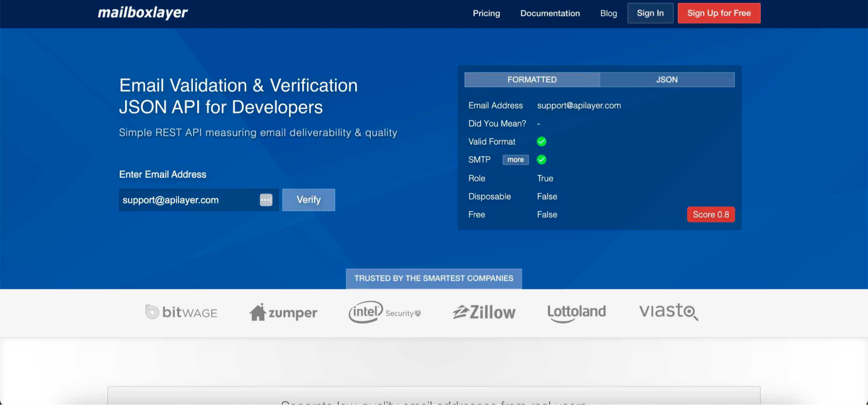Open the Pricing page

486,13
